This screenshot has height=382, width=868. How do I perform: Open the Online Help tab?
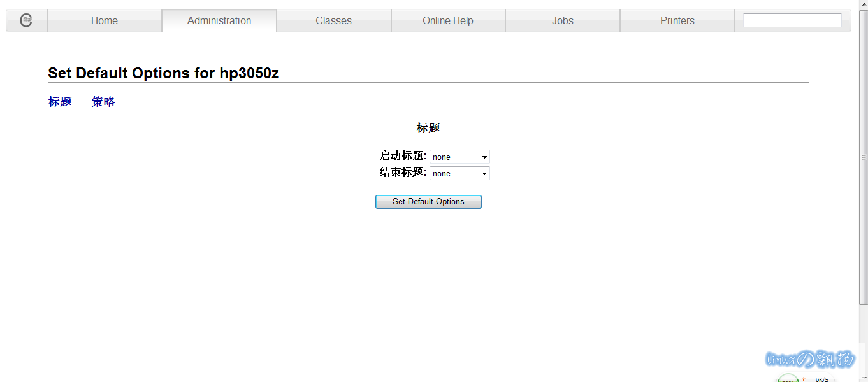click(447, 20)
